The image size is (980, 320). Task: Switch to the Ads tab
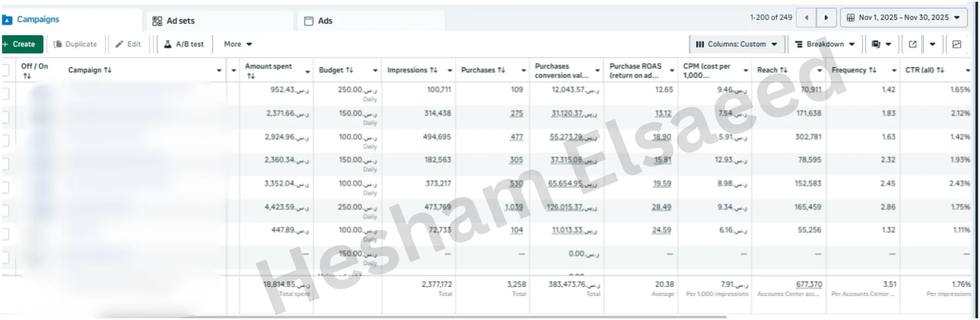coord(371,21)
